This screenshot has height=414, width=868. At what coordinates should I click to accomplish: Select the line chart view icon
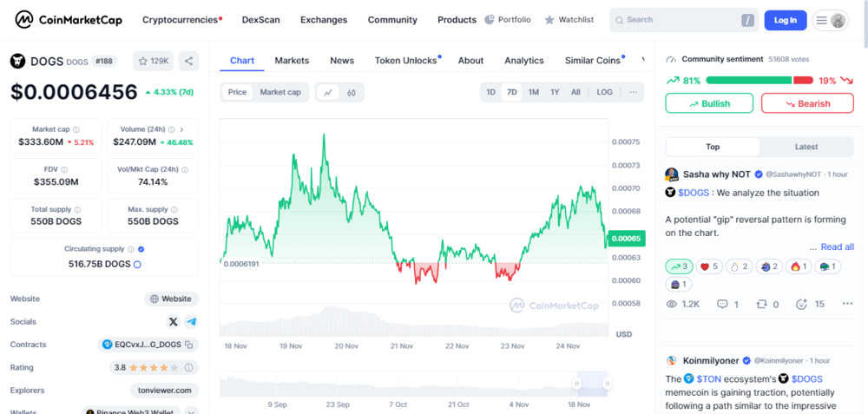point(328,92)
